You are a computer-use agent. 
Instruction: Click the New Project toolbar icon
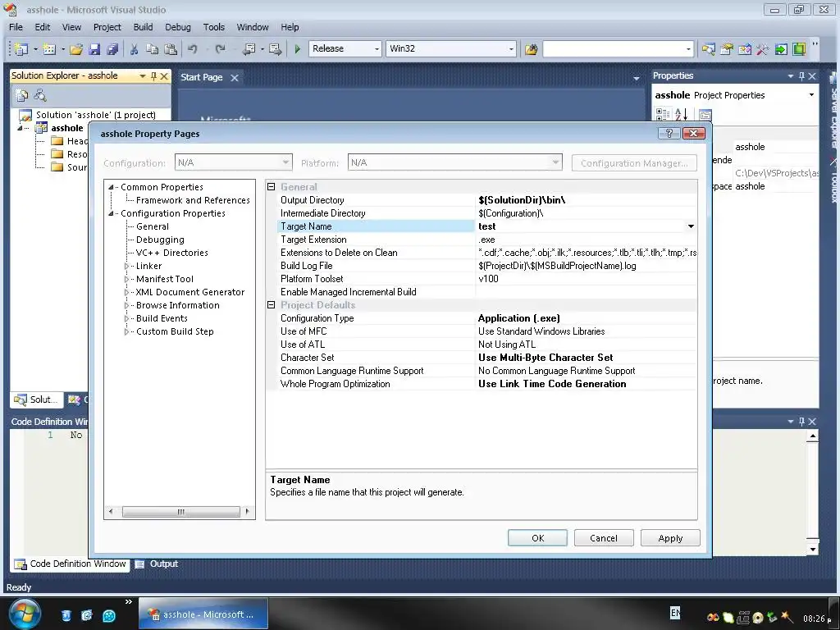[x=21, y=49]
